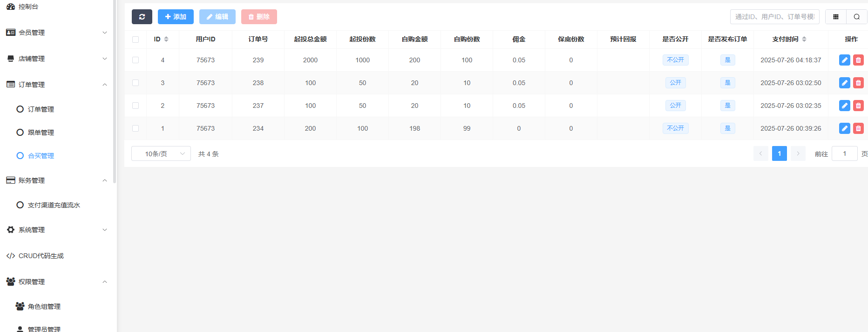Open the 10条/页 page size dropdown
Image resolution: width=868 pixels, height=332 pixels.
[161, 153]
